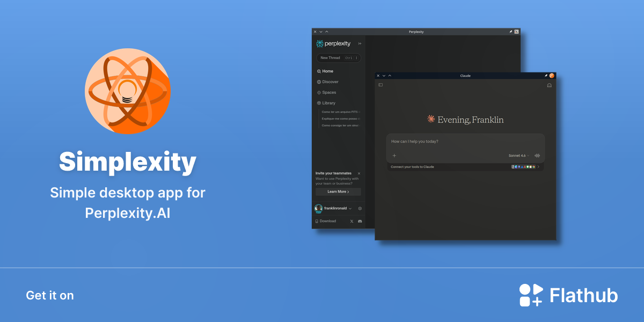Click the 'Invite your teammates' heading

pyautogui.click(x=333, y=173)
